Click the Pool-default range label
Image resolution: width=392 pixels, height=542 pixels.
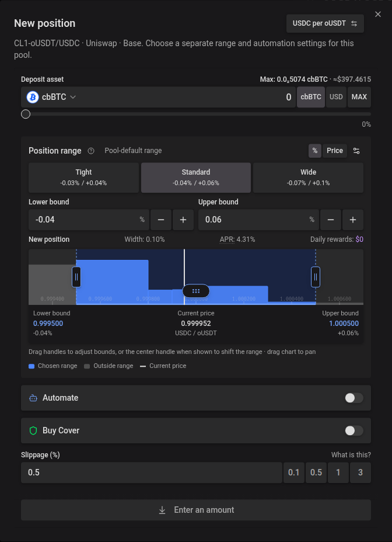click(133, 151)
